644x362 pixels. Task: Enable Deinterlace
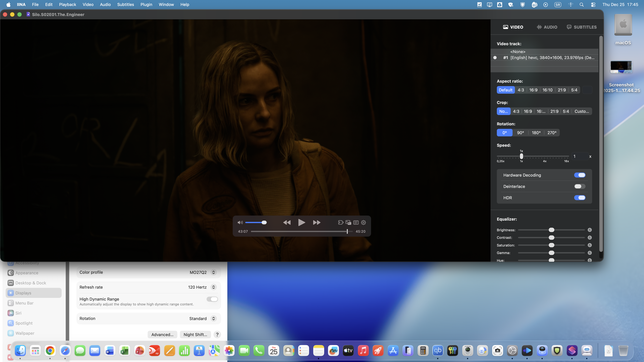[x=580, y=186]
